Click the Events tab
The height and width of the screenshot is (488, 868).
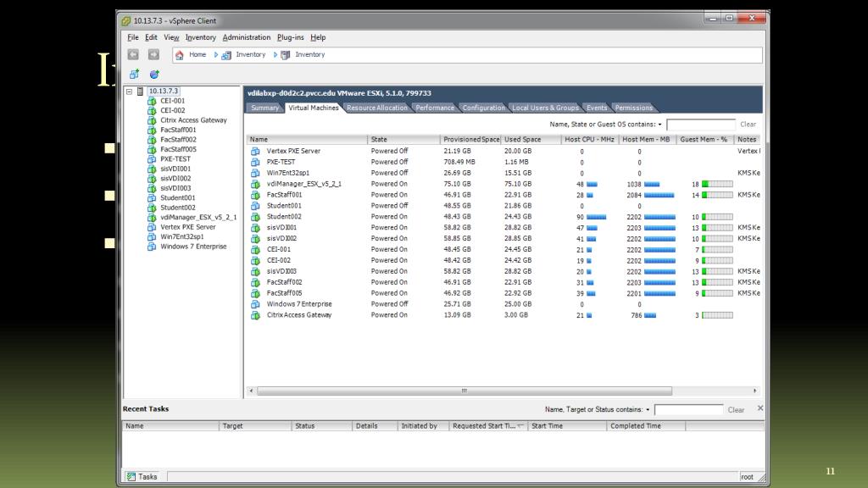(597, 108)
